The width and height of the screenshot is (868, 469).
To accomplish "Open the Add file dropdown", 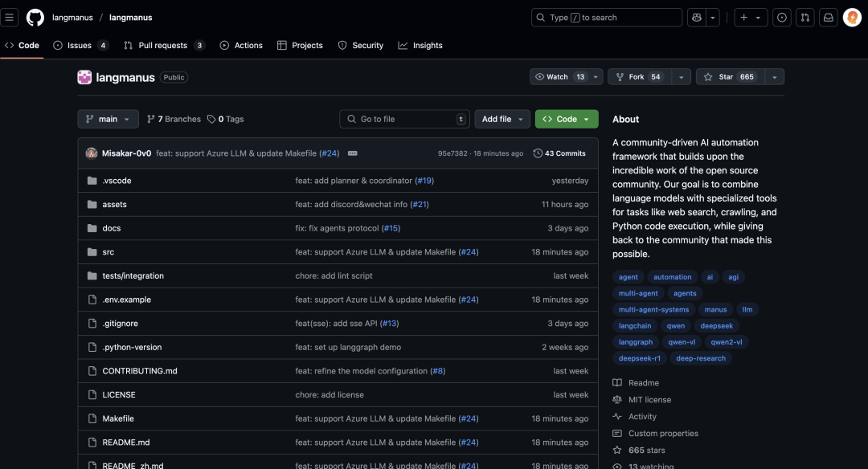I will point(502,119).
